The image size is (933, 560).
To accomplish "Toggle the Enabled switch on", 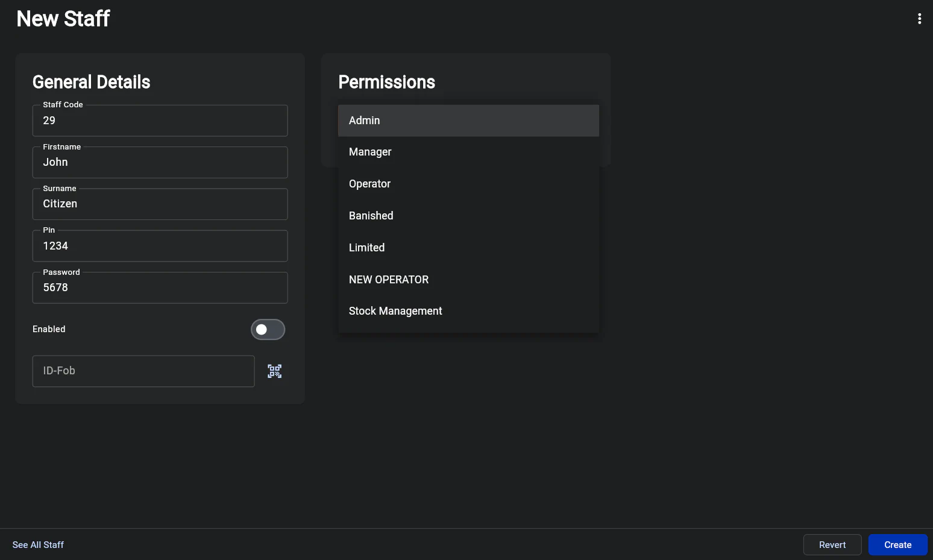I will point(268,330).
